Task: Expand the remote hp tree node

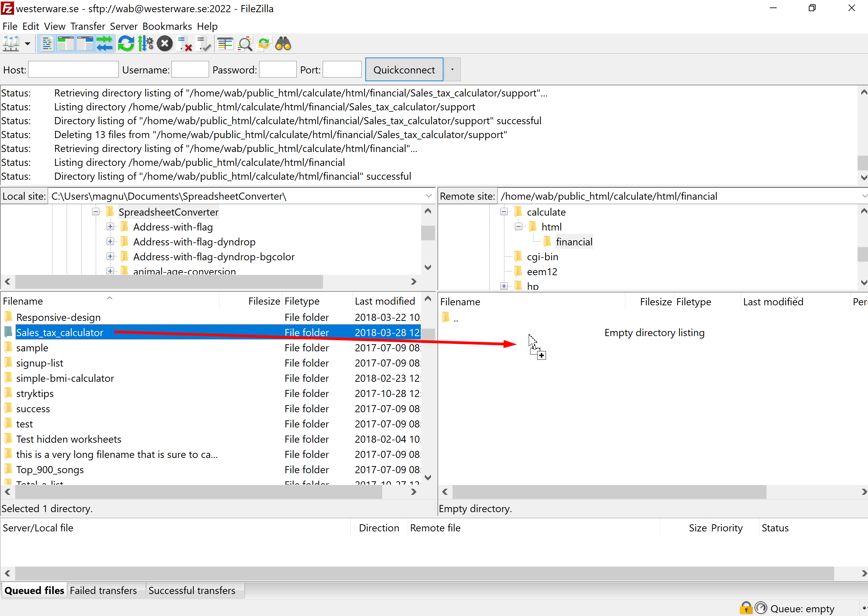Action: (504, 286)
